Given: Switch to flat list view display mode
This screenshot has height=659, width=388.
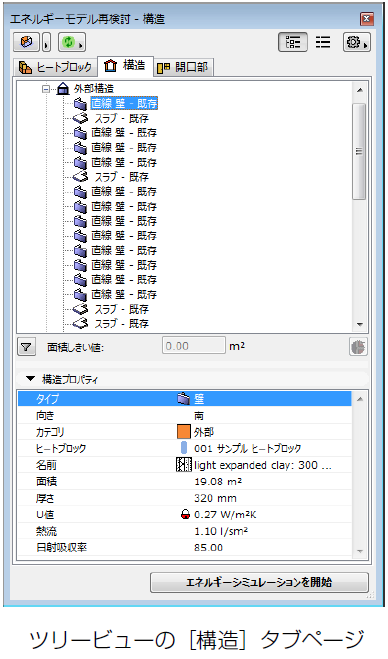Looking at the screenshot, I should click(323, 42).
